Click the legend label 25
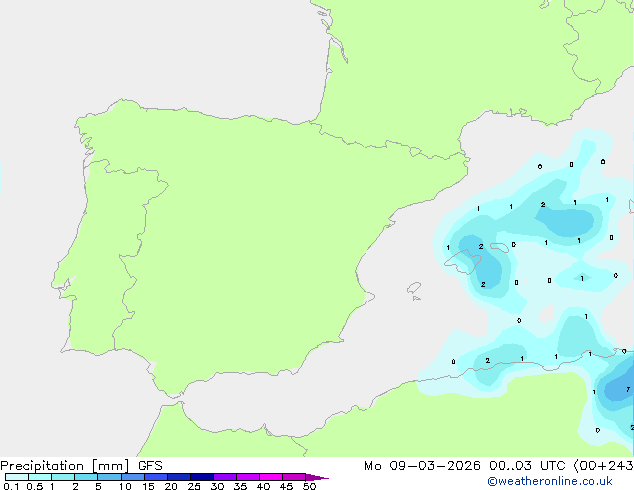 (194, 486)
